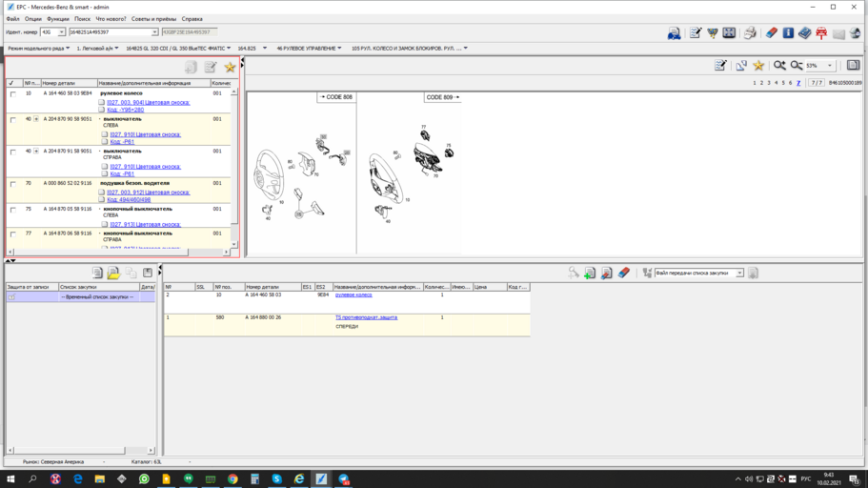Go to illustration page 3
The width and height of the screenshot is (868, 488).
pyautogui.click(x=768, y=83)
